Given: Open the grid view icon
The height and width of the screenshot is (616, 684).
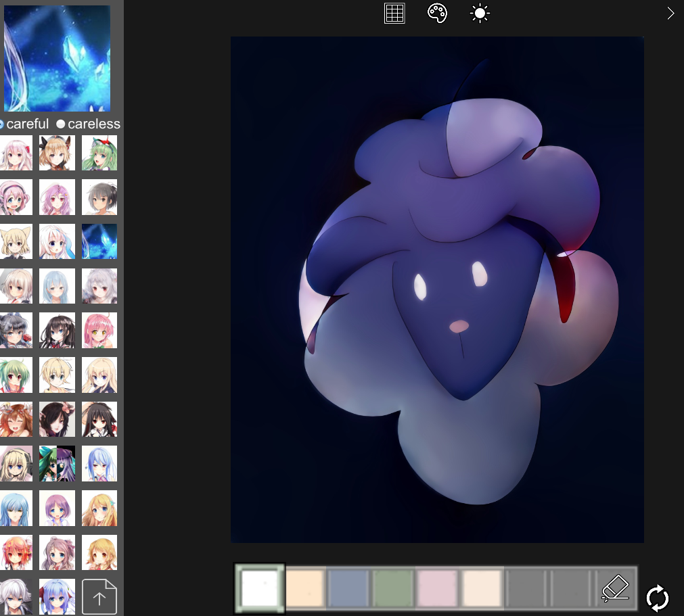Looking at the screenshot, I should (x=394, y=13).
